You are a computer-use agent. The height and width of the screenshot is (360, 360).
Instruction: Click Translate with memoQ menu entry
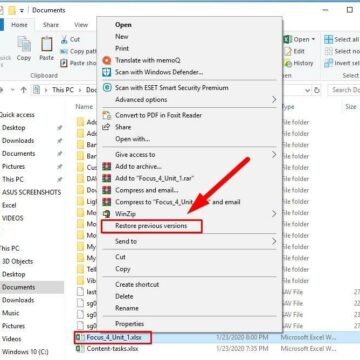pos(147,60)
